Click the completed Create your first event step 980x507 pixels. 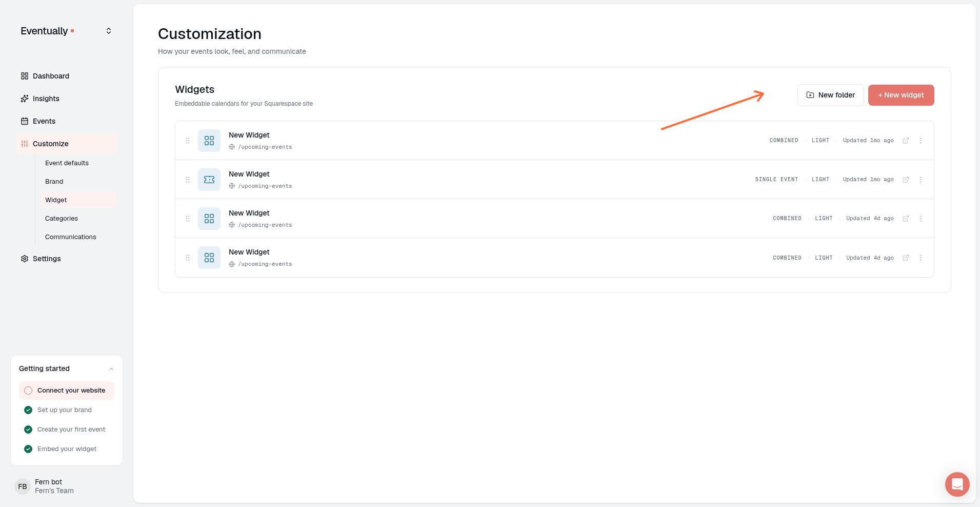click(67, 430)
